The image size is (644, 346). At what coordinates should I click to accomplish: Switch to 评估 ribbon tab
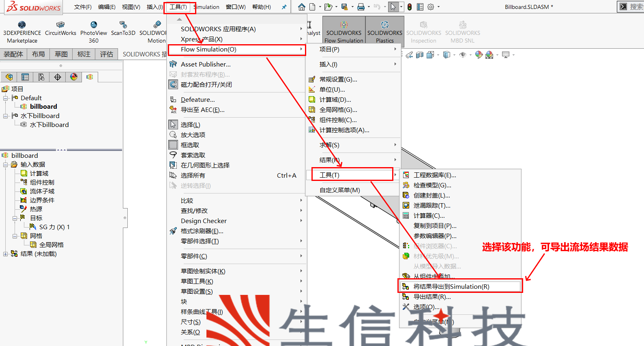coord(107,54)
